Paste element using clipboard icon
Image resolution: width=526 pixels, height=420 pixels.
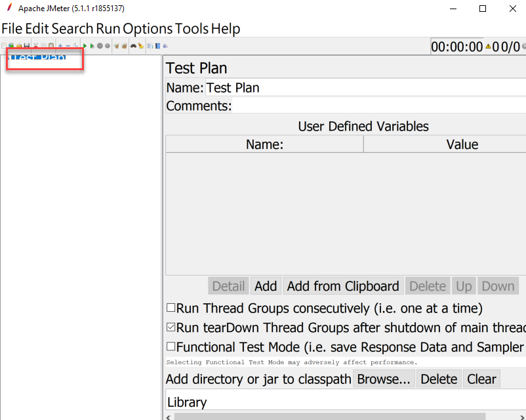click(x=51, y=45)
